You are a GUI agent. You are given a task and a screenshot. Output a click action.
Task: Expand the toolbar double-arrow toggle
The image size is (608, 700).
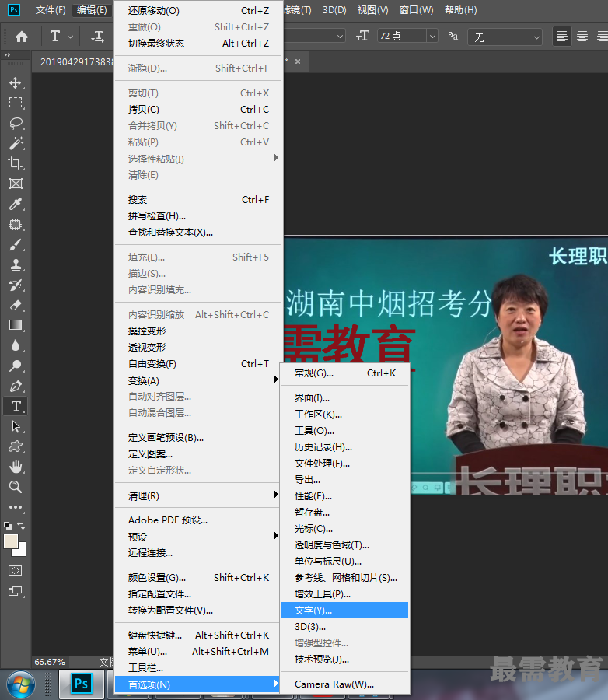[x=7, y=55]
